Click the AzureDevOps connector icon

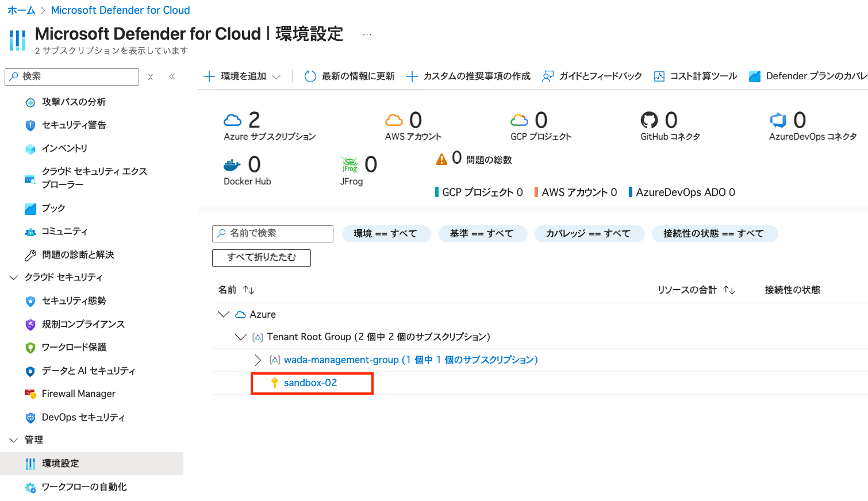[778, 120]
